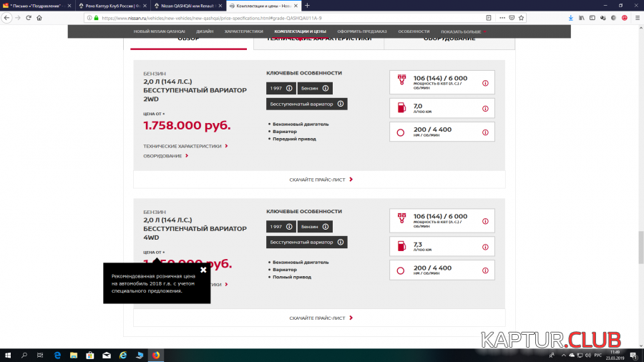This screenshot has width=644, height=362.
Task: Switch to Firefox in the taskbar
Action: tap(156, 356)
